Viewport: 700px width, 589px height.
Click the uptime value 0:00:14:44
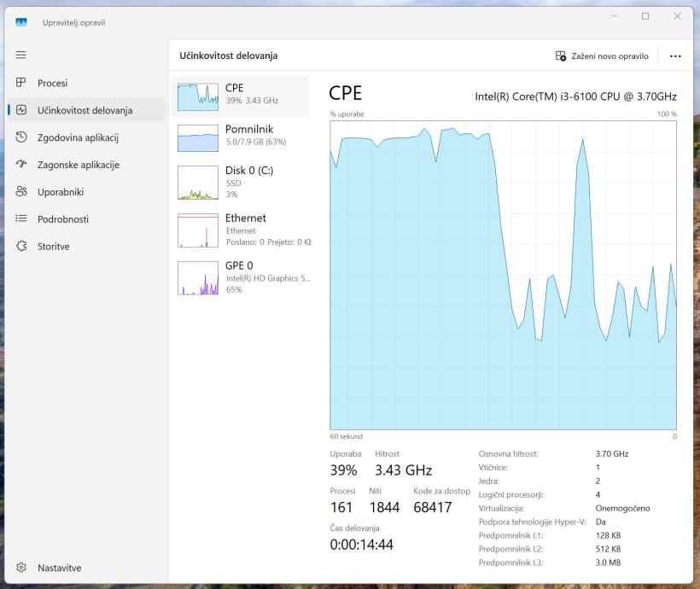[362, 545]
